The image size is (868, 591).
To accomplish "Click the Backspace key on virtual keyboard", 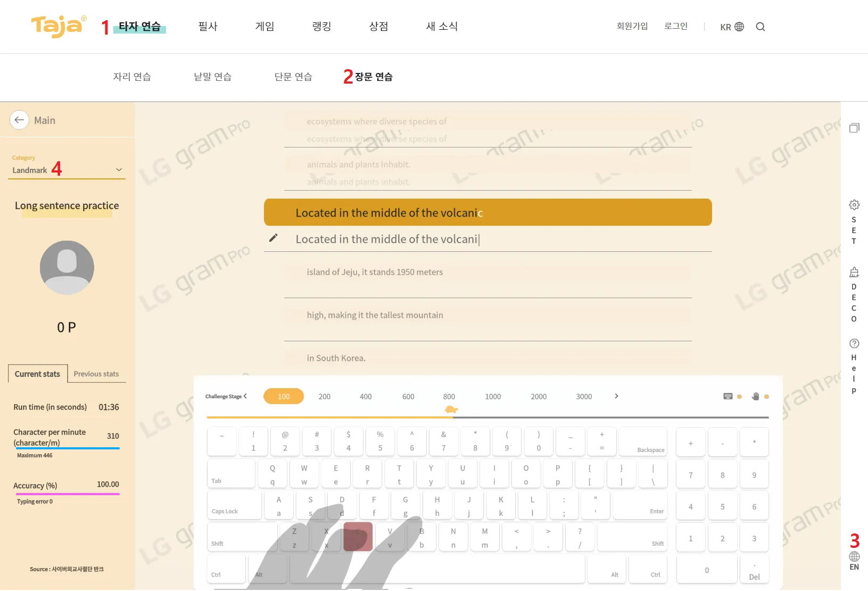I will [643, 441].
